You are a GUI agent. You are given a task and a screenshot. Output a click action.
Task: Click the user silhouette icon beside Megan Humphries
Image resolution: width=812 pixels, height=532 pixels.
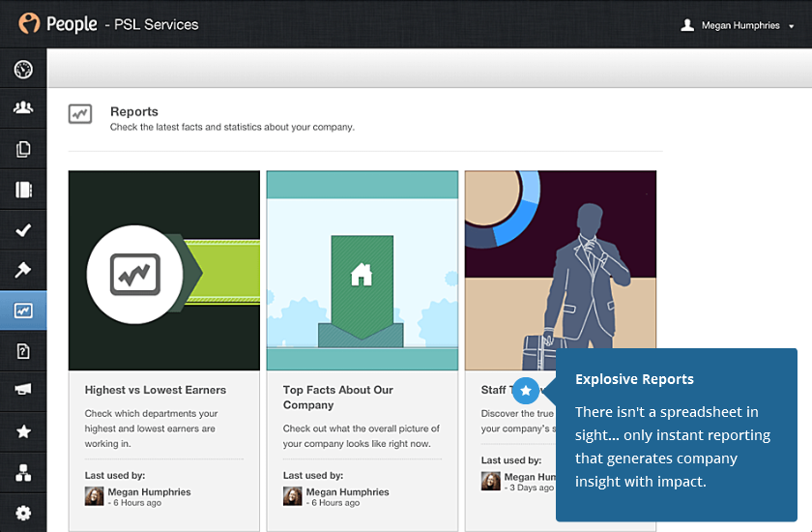[x=687, y=25]
